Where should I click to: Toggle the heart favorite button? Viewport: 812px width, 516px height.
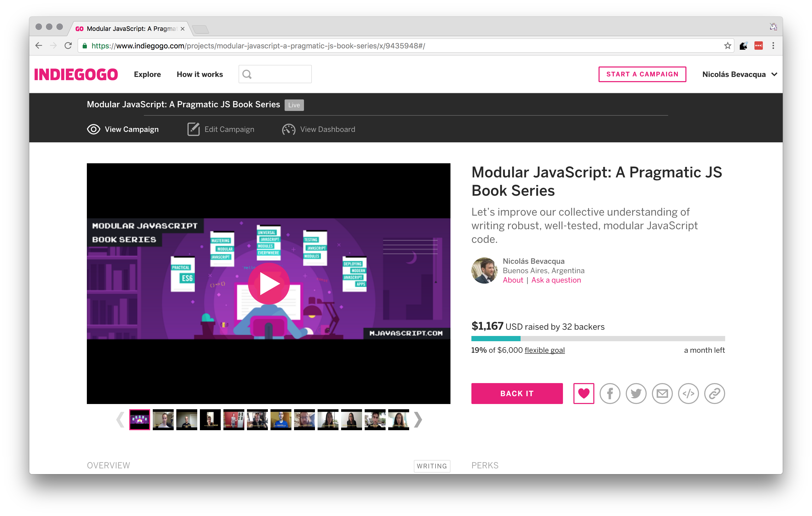click(584, 393)
